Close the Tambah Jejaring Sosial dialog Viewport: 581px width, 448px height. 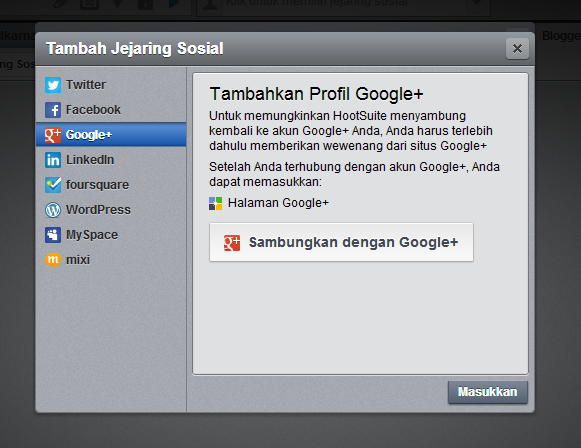coord(517,49)
